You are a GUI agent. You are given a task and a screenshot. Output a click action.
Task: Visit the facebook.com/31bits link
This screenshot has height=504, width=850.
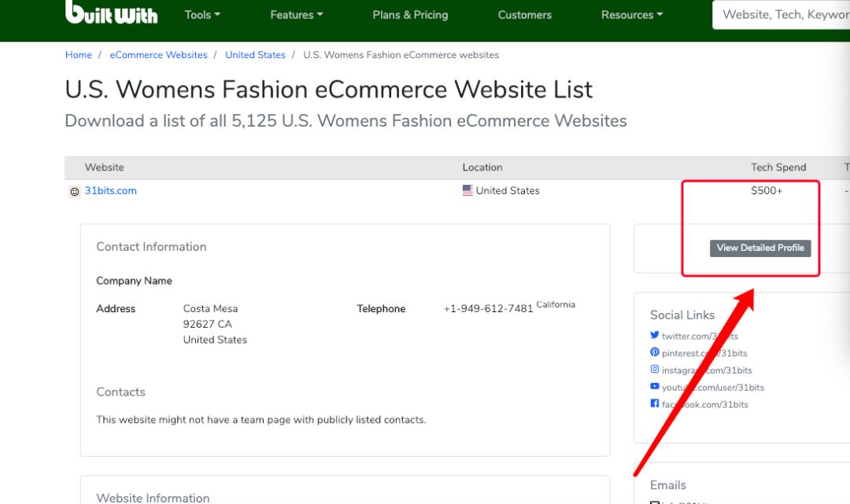click(704, 404)
